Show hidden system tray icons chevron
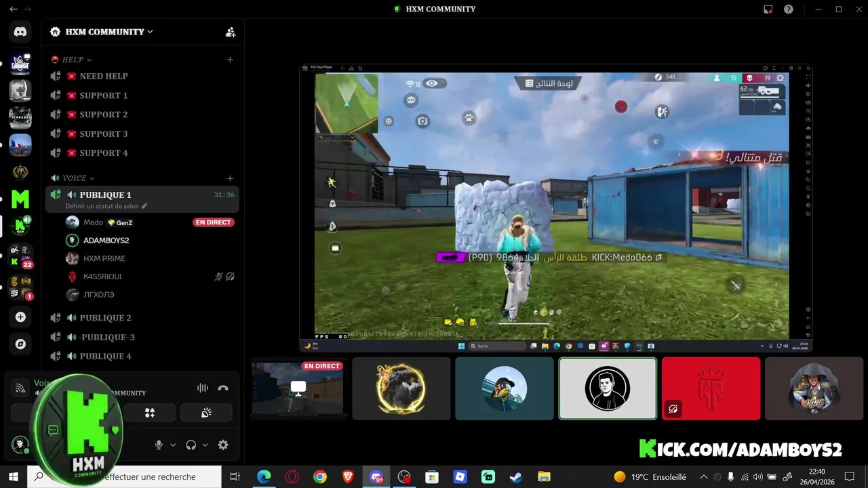This screenshot has width=868, height=488. click(x=703, y=477)
